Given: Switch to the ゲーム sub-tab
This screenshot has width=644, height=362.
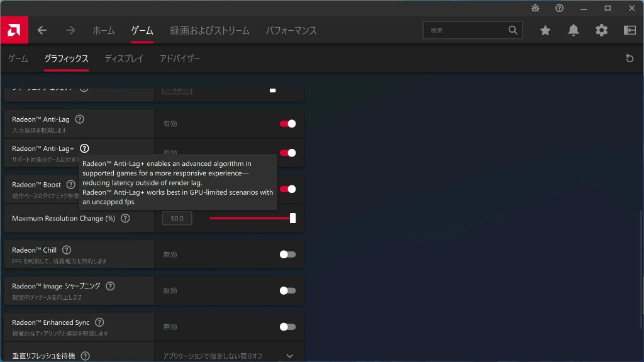Looking at the screenshot, I should (x=18, y=58).
